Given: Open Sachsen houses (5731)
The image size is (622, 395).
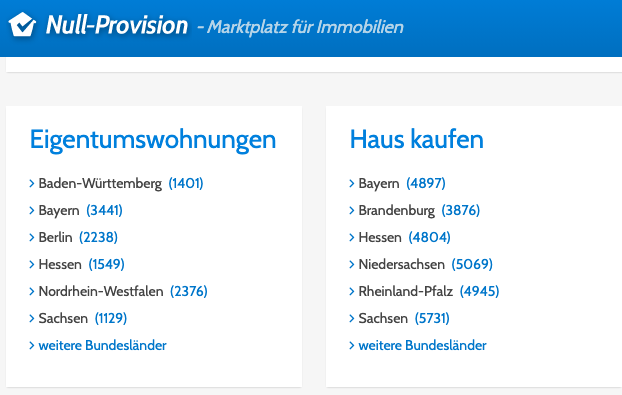Looking at the screenshot, I should point(404,318).
